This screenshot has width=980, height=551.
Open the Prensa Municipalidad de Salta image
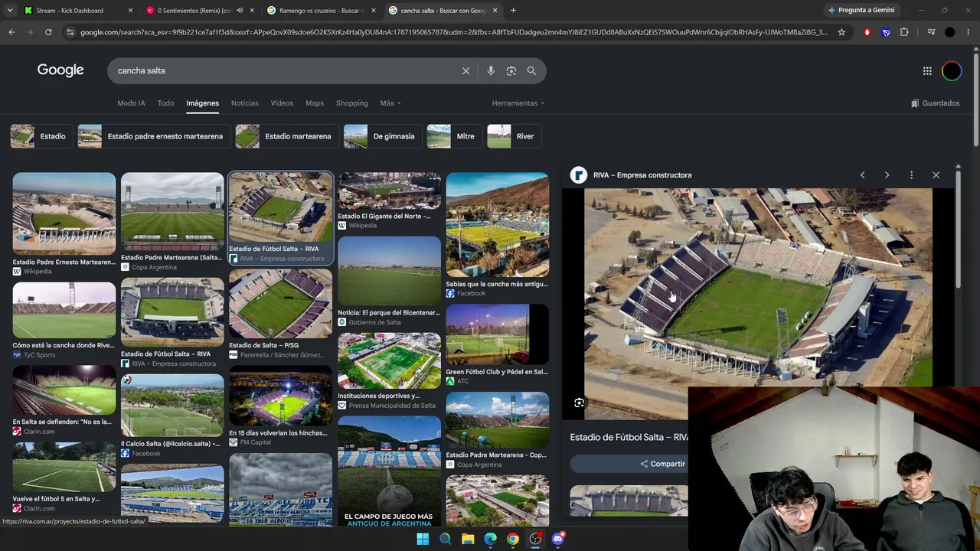389,361
